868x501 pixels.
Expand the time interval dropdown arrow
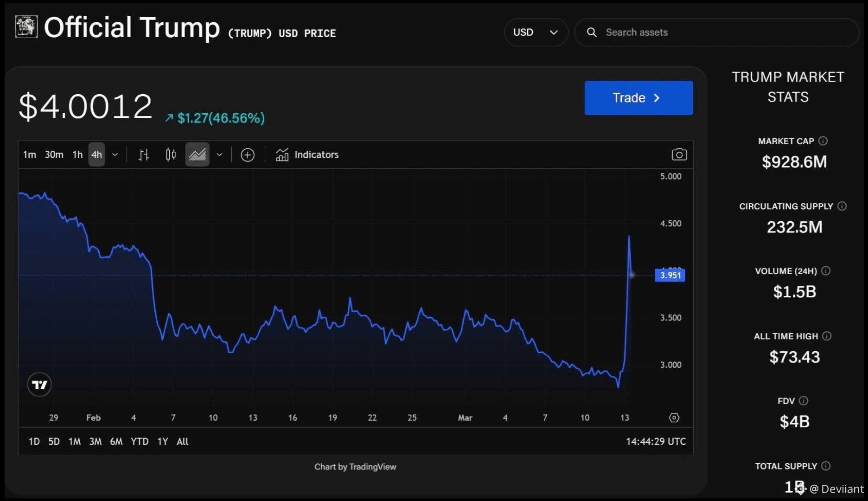click(115, 154)
